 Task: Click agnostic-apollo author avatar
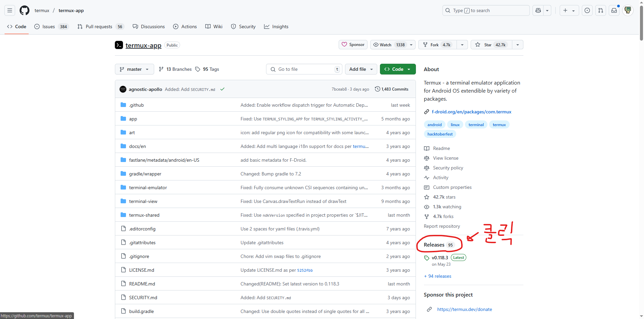(123, 89)
